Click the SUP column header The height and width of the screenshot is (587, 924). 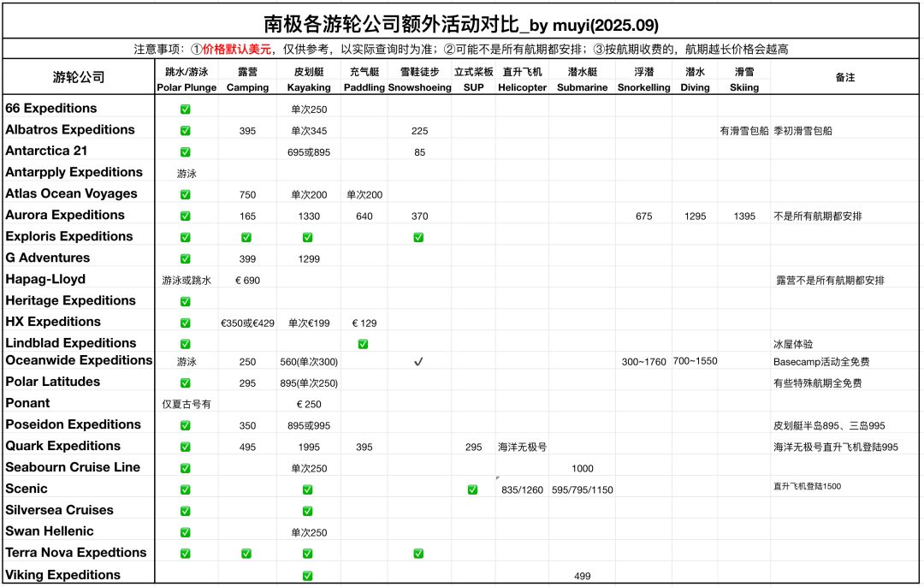(x=474, y=87)
